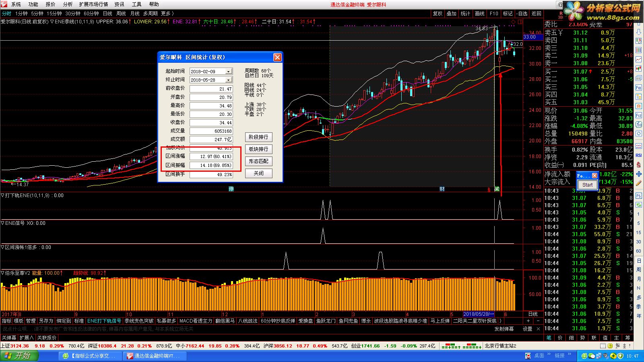Open the 系统 menu

coord(16,4)
